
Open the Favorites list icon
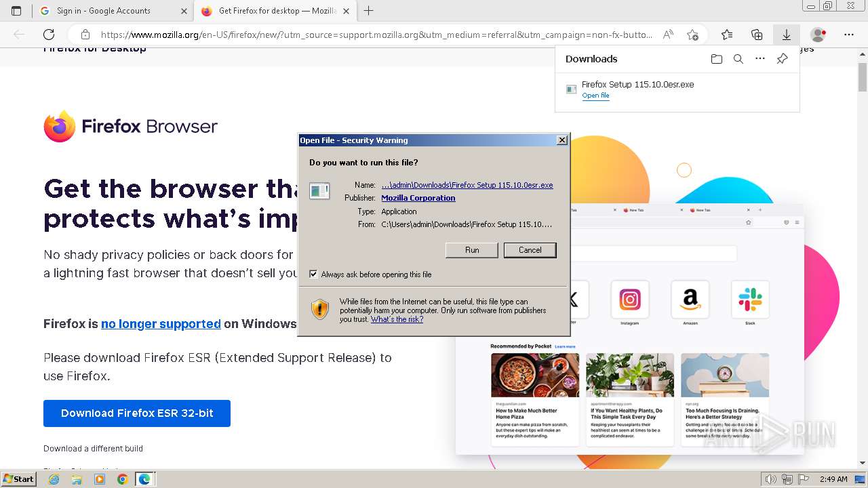(727, 35)
